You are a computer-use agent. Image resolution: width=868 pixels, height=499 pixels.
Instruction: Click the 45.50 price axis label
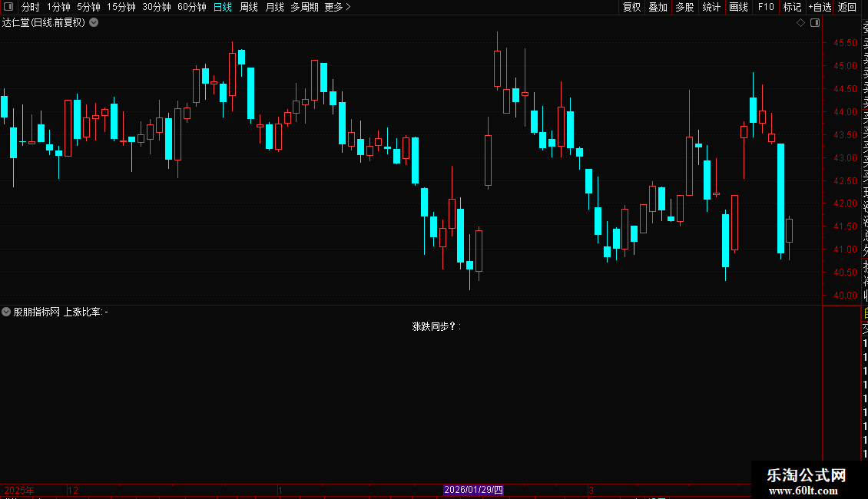coord(845,42)
